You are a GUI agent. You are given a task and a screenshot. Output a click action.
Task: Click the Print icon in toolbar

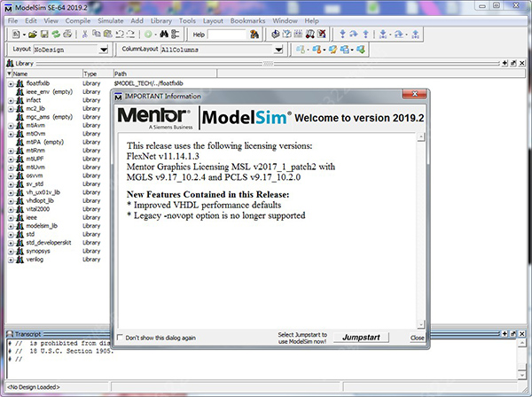67,34
